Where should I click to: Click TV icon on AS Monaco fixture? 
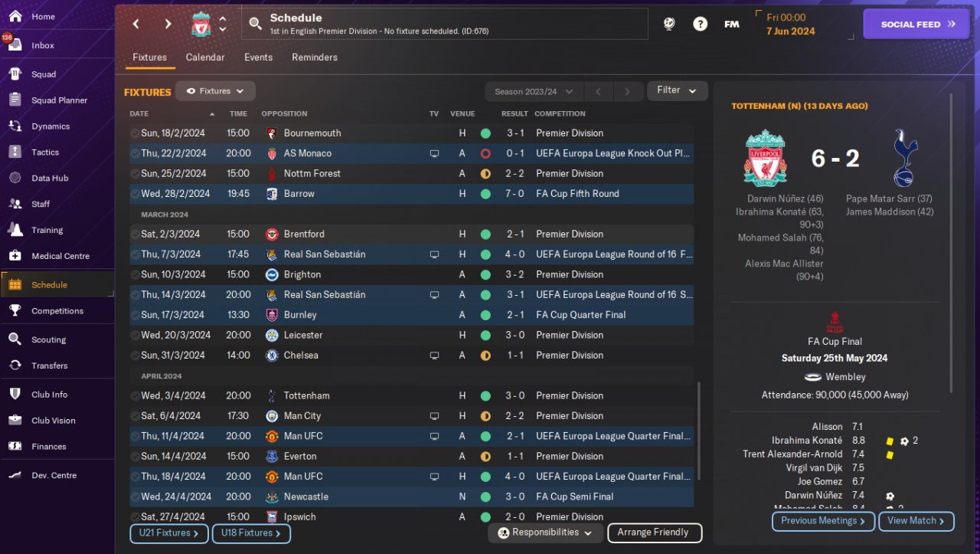pyautogui.click(x=434, y=154)
